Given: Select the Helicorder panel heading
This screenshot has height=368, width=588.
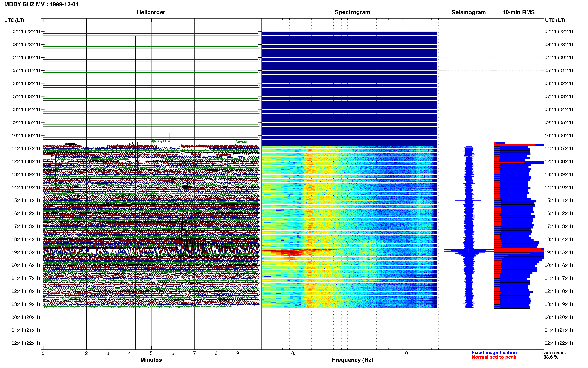Looking at the screenshot, I should pos(151,12).
